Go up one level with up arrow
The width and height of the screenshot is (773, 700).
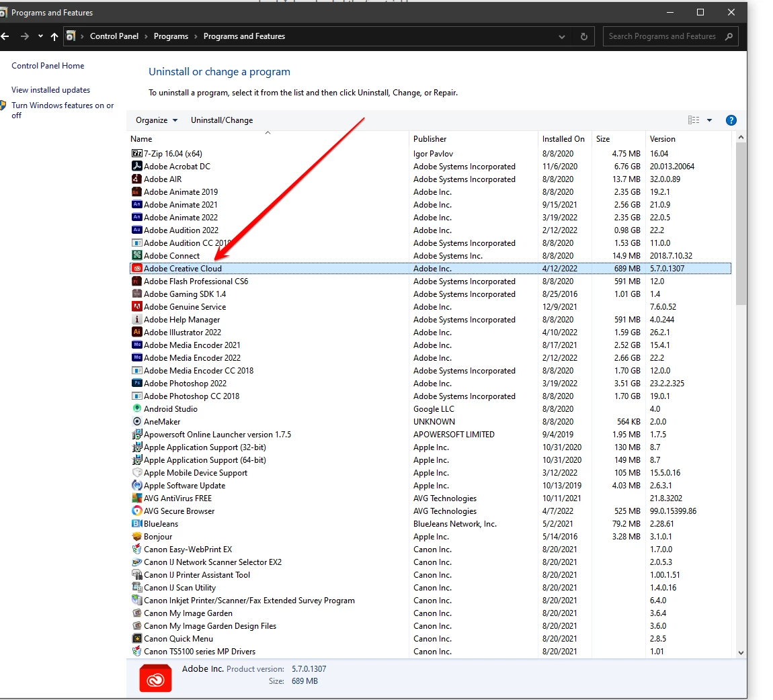point(54,36)
